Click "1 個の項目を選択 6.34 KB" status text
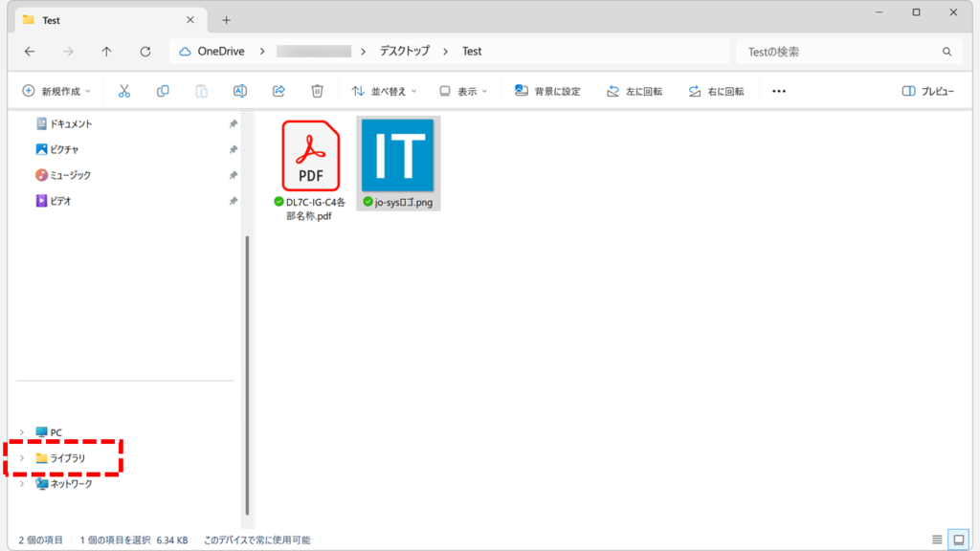 pyautogui.click(x=134, y=540)
